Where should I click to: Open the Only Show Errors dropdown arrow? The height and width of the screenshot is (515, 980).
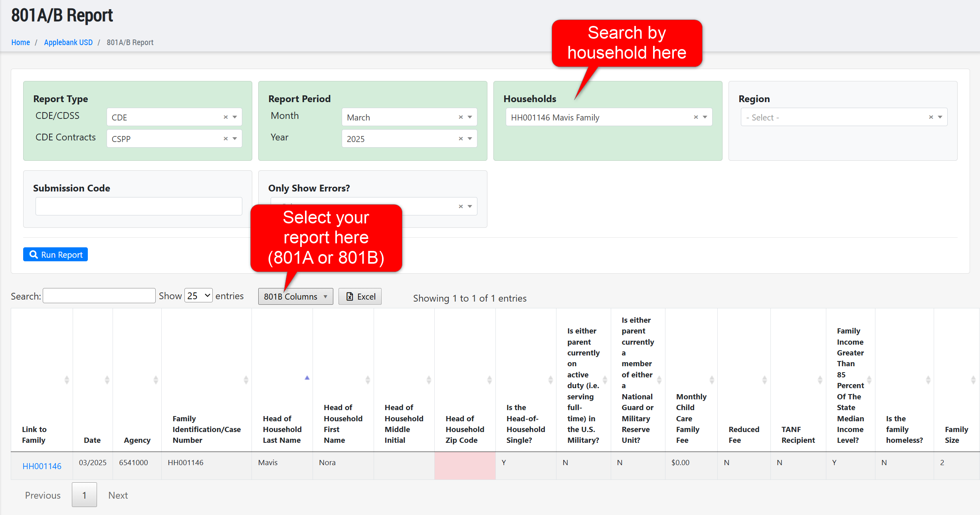[470, 207]
